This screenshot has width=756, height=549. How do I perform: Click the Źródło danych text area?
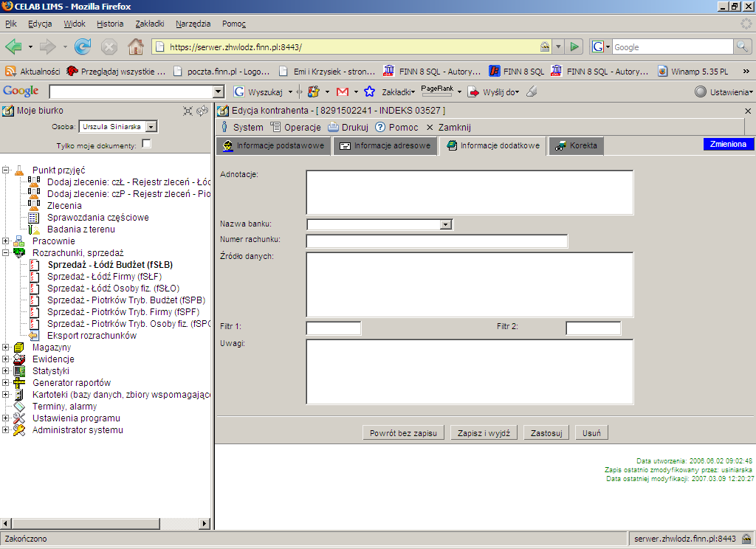tap(470, 285)
